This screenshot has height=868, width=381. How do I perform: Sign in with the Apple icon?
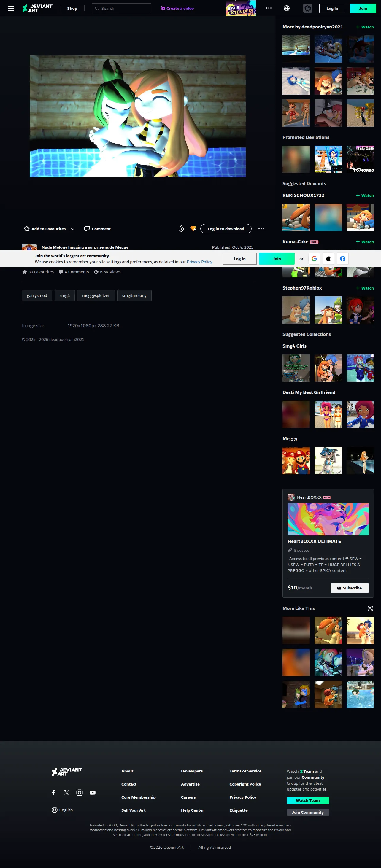[328, 259]
